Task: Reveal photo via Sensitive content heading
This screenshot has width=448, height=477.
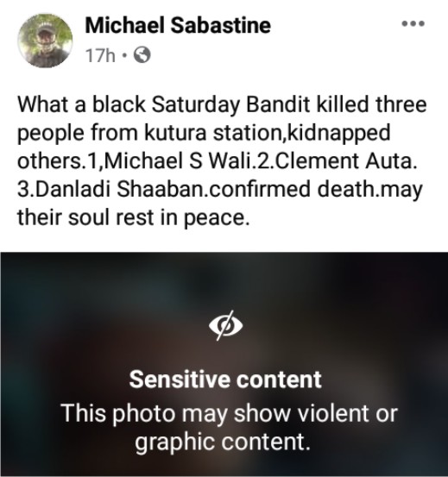Action: coord(225,380)
